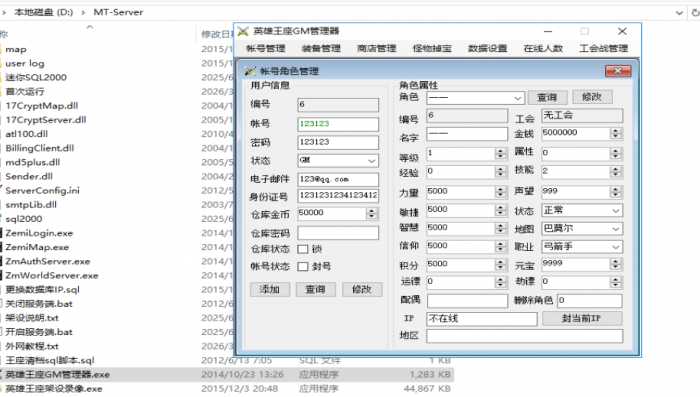The image size is (700, 397).
Task: Click the 英雄王座GM管理器 title bar icon
Action: coord(243,31)
